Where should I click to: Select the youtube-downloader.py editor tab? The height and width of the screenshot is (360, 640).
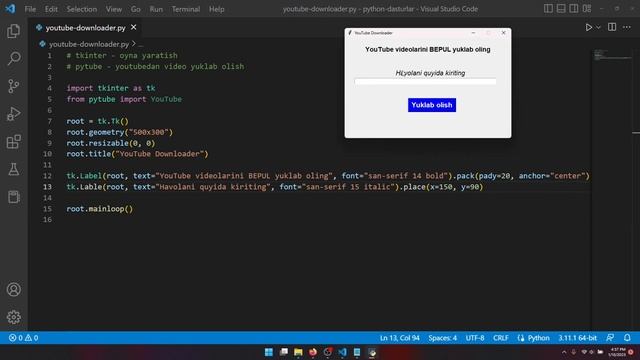[x=85, y=27]
